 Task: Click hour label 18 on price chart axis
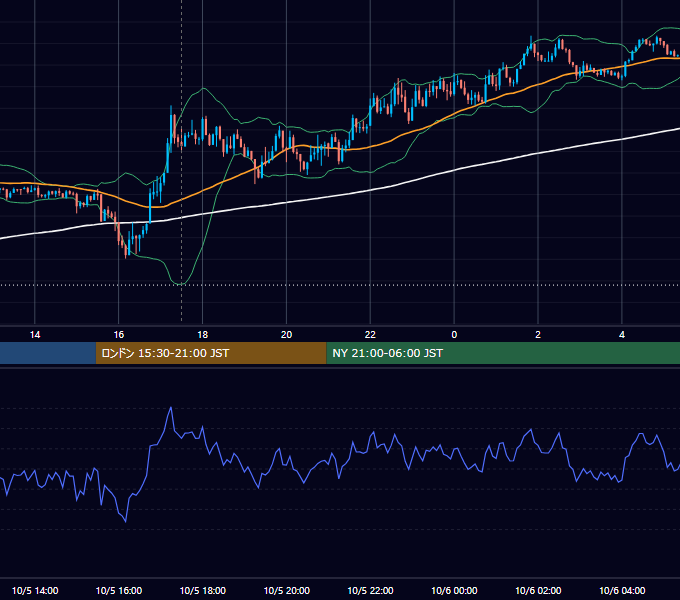203,335
